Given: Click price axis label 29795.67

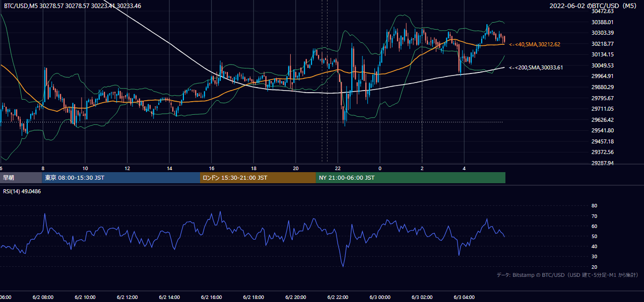Looking at the screenshot, I should (x=602, y=98).
